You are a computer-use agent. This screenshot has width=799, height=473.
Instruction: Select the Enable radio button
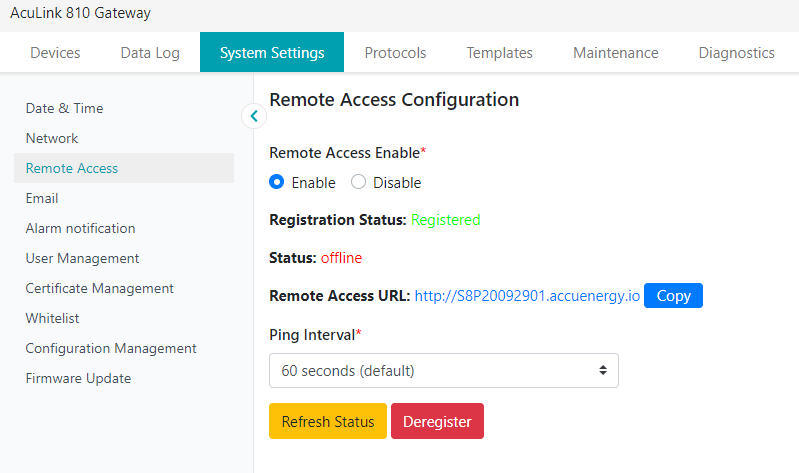coord(278,183)
